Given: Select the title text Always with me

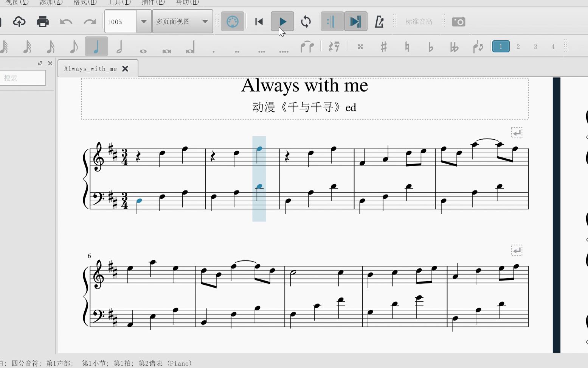Looking at the screenshot, I should pos(304,86).
